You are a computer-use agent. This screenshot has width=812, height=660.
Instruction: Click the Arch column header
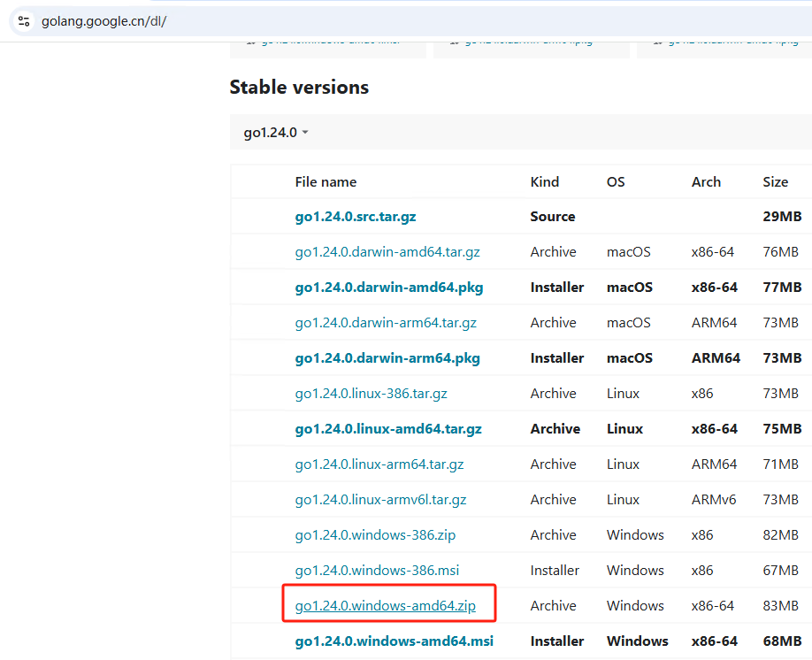click(x=706, y=181)
